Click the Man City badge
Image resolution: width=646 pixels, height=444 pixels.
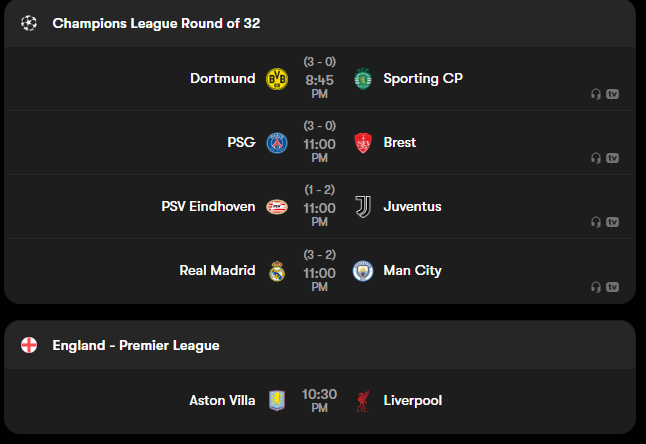click(x=362, y=271)
